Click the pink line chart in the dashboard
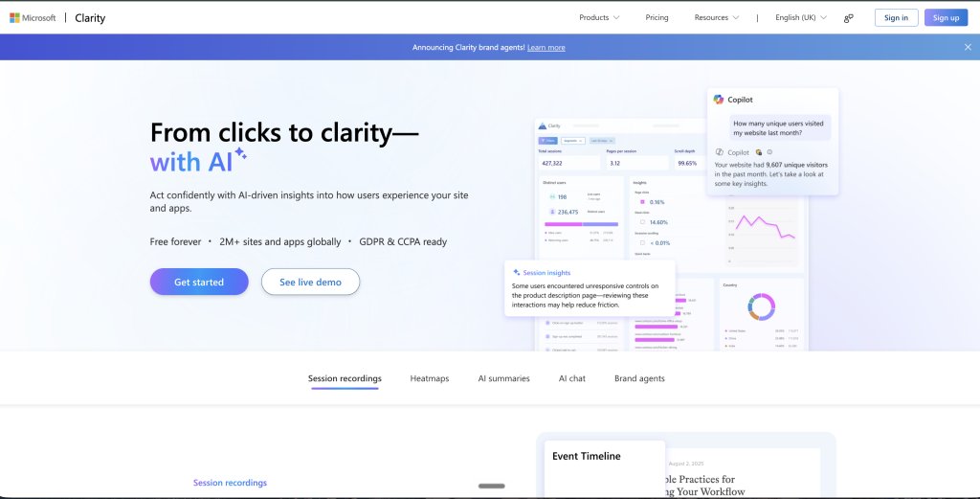The width and height of the screenshot is (980, 499). point(765,227)
